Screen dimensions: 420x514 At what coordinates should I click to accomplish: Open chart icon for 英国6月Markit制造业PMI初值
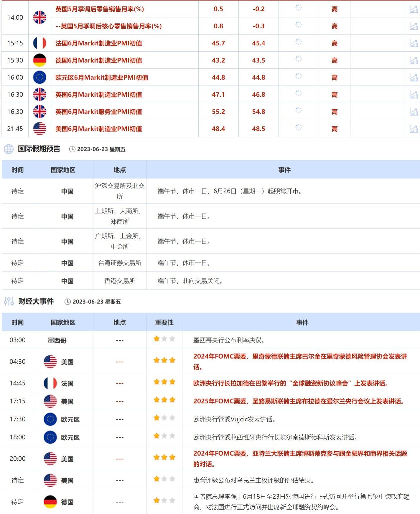tap(414, 95)
